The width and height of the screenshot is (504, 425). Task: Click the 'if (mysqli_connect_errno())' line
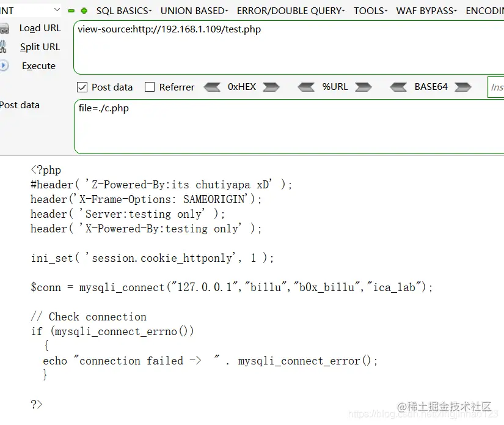pyautogui.click(x=112, y=331)
